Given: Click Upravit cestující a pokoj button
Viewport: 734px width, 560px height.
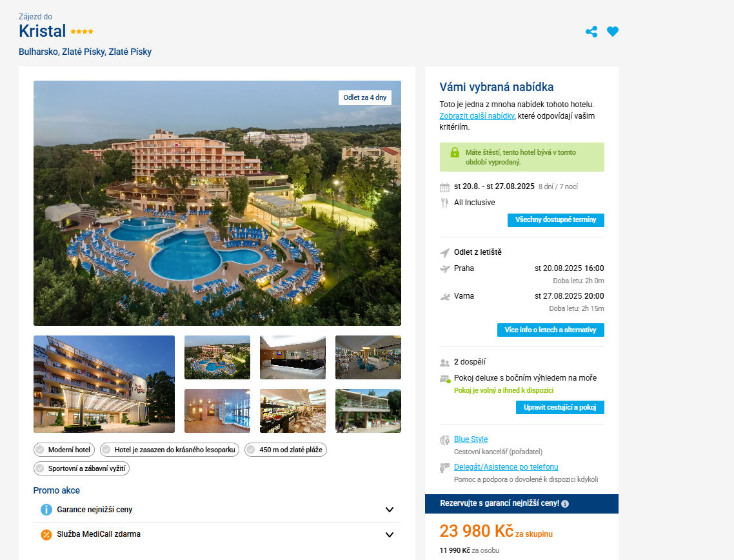Looking at the screenshot, I should (560, 407).
